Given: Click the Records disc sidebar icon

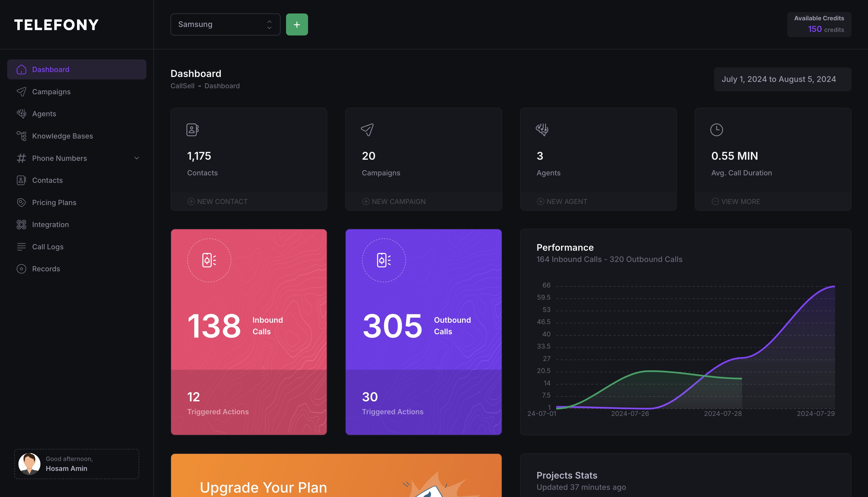Looking at the screenshot, I should pyautogui.click(x=21, y=269).
